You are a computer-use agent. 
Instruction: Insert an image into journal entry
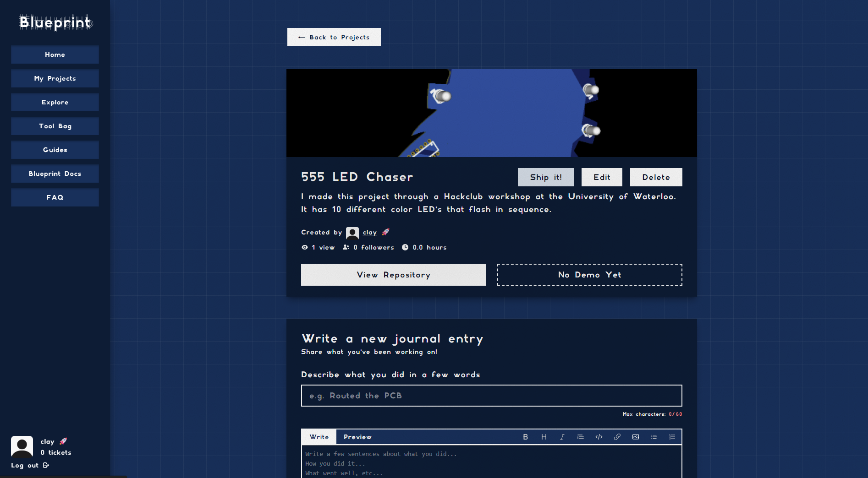click(x=635, y=437)
